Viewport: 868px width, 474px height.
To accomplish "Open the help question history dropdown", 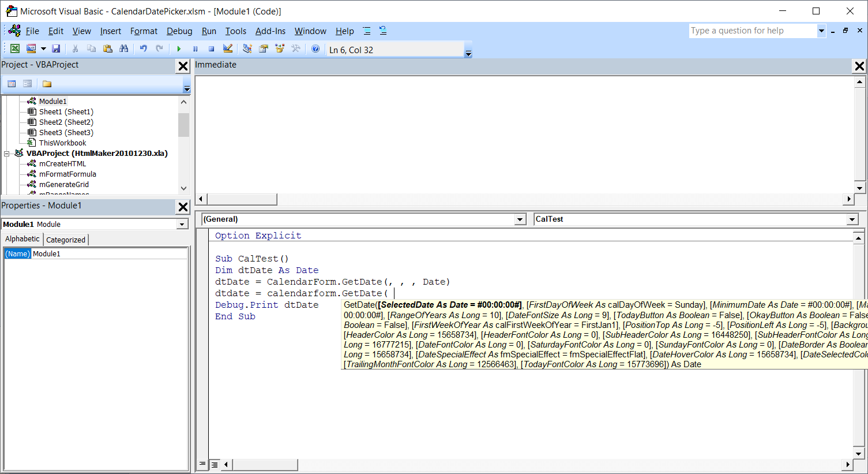I will [821, 31].
